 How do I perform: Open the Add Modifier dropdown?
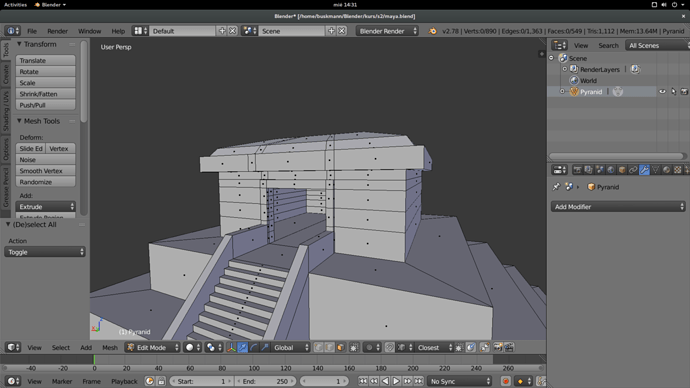point(618,207)
